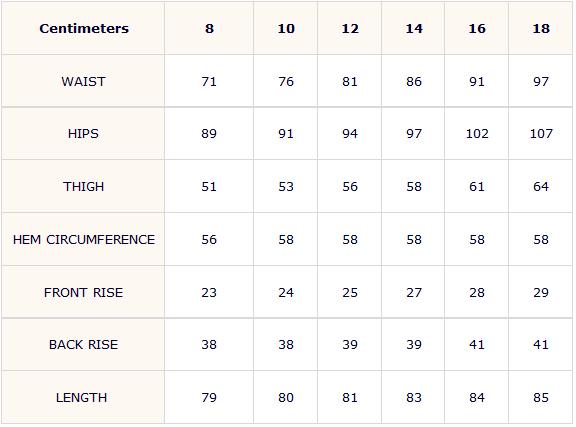Select the size 12 column header
This screenshot has height=427, width=576.
350,29
